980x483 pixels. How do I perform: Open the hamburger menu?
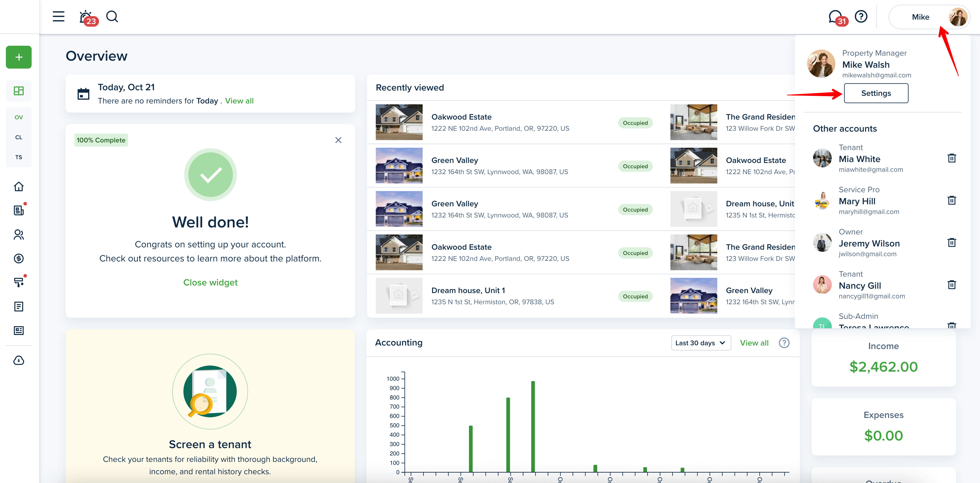58,17
